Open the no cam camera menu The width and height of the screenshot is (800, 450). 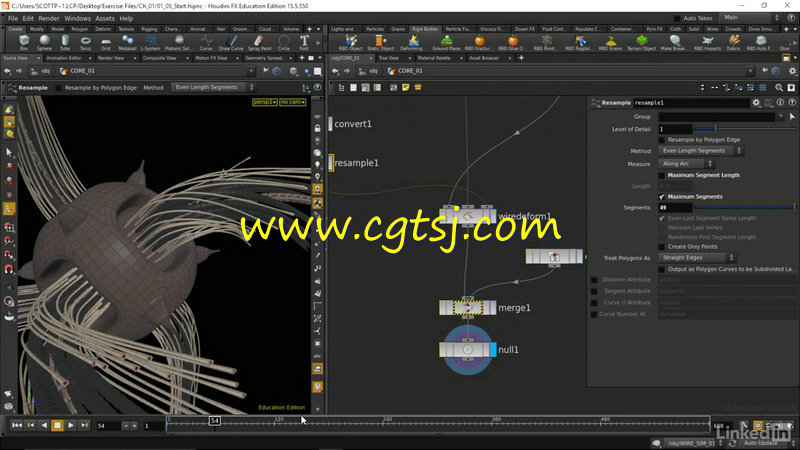(293, 103)
